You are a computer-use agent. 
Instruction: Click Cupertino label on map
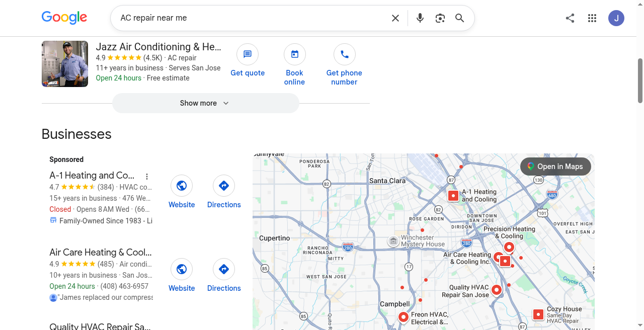click(x=275, y=238)
